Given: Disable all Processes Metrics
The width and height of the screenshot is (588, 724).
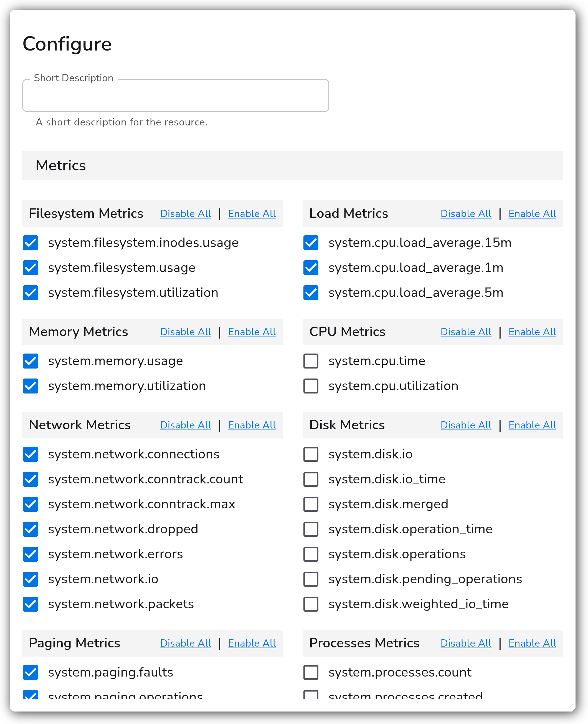Looking at the screenshot, I should coord(466,643).
